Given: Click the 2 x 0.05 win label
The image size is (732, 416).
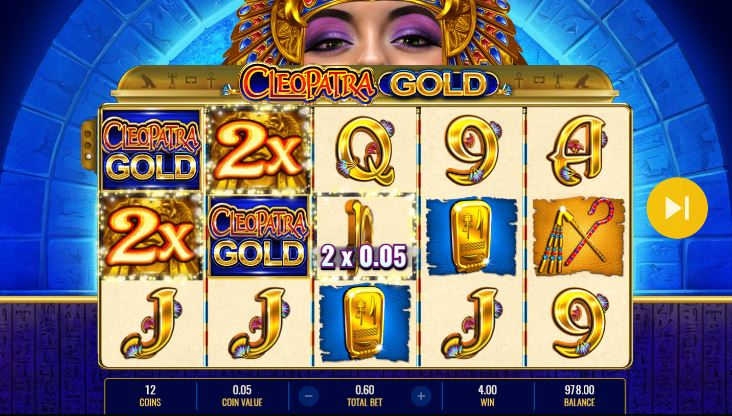Looking at the screenshot, I should 364,257.
